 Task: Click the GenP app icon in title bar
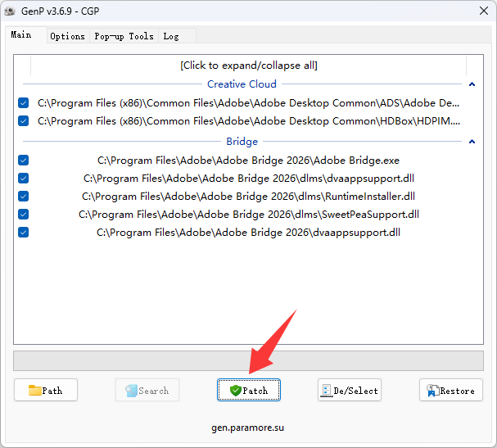pos(10,11)
